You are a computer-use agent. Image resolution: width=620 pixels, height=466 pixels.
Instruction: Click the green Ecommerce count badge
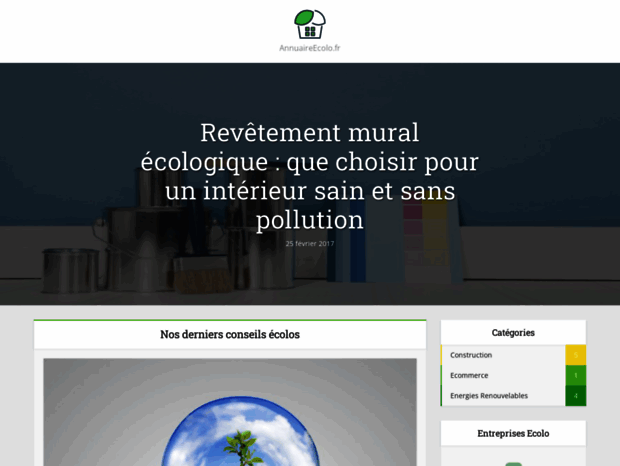coord(575,375)
